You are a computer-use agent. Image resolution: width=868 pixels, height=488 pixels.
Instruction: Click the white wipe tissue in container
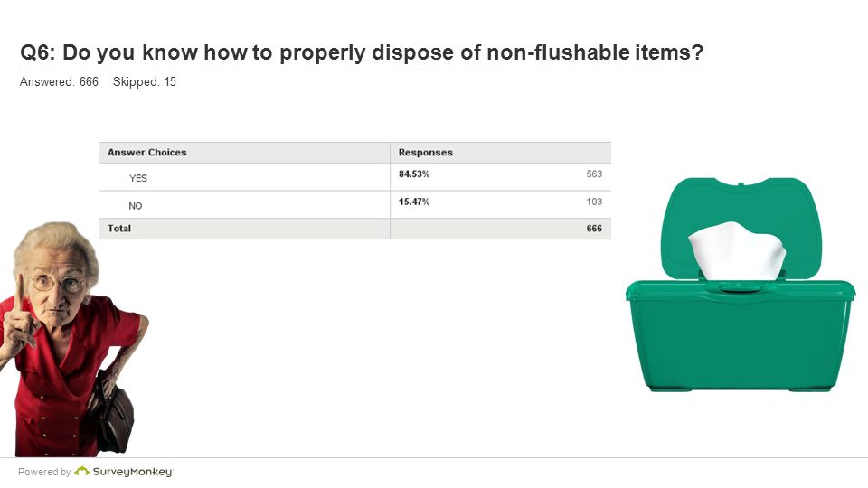click(x=737, y=250)
